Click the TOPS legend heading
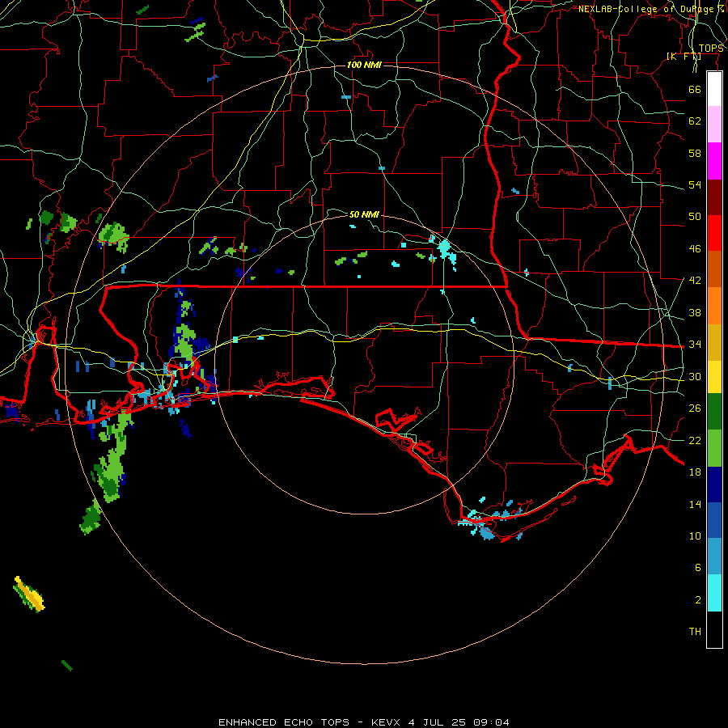728x728 pixels. tap(711, 49)
